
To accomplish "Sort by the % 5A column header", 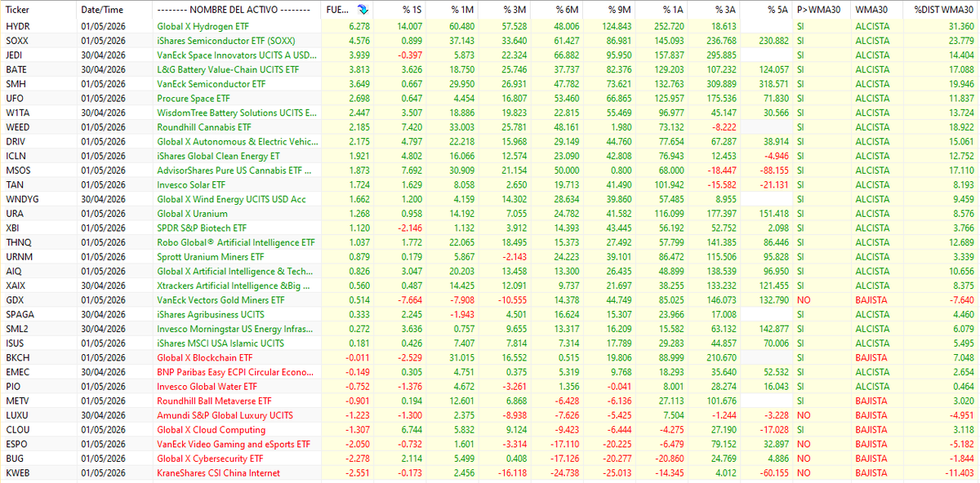I will pyautogui.click(x=777, y=11).
